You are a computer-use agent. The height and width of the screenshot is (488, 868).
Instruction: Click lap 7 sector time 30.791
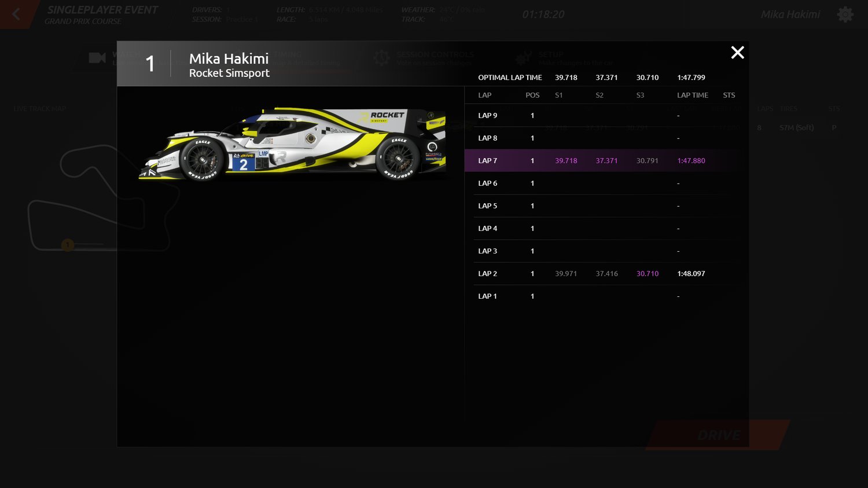pyautogui.click(x=648, y=161)
